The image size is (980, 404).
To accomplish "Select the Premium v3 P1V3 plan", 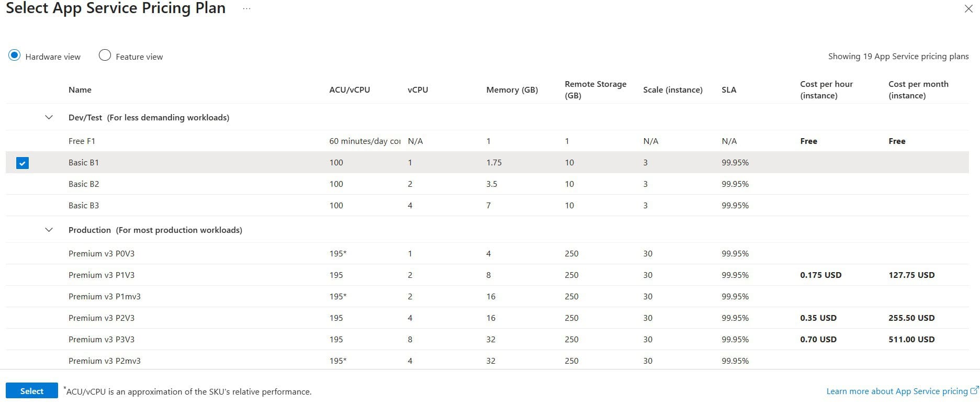I will 101,275.
